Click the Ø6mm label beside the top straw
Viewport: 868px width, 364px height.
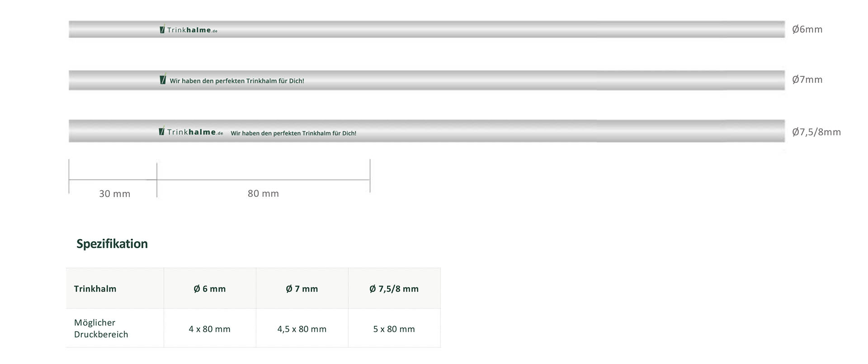coord(807,29)
